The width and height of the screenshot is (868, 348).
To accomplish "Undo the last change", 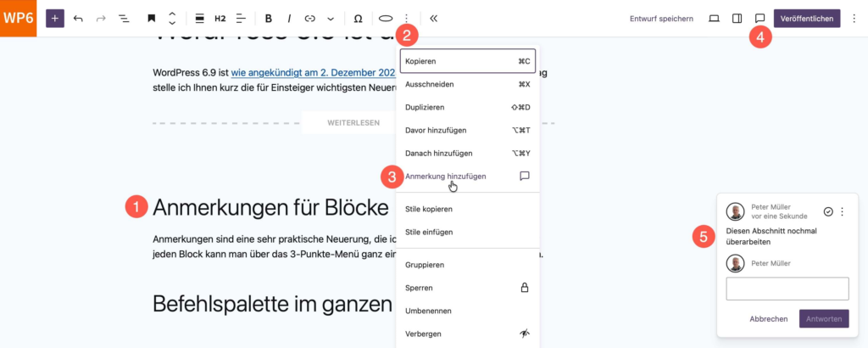I will (x=78, y=18).
